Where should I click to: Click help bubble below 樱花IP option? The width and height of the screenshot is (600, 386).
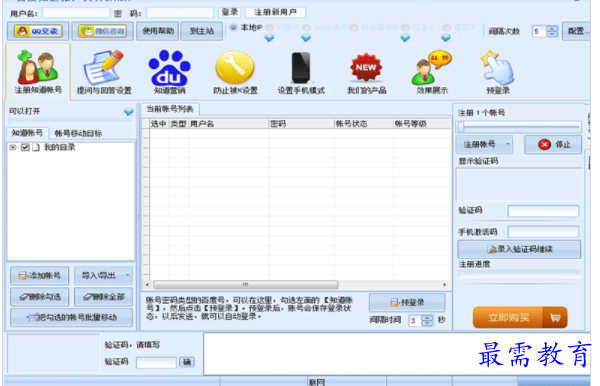coord(446,37)
